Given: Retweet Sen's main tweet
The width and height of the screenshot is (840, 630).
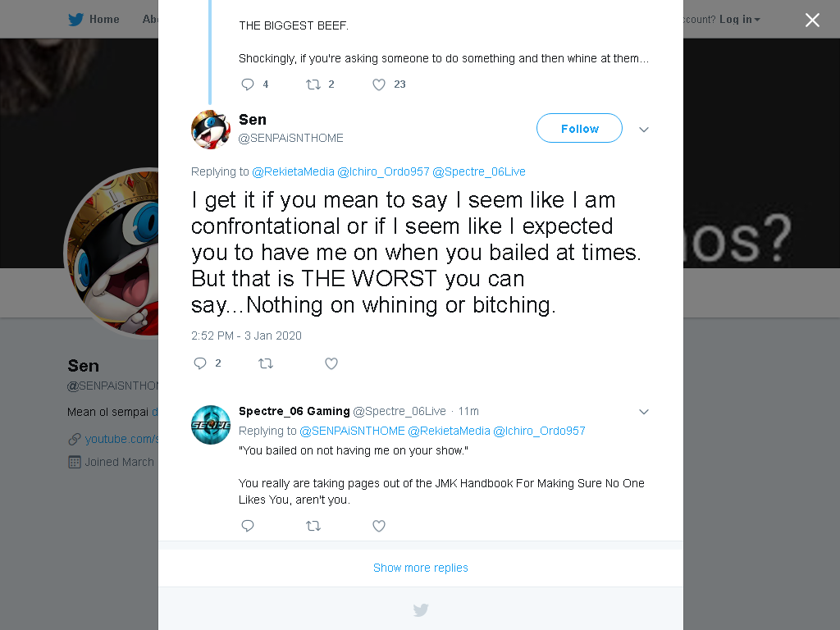Looking at the screenshot, I should point(266,363).
